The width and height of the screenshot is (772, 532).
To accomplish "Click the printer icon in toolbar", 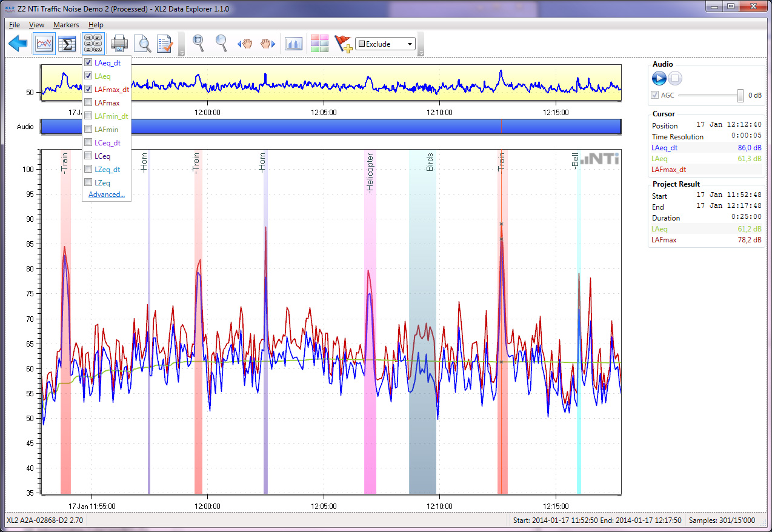I will click(x=119, y=44).
